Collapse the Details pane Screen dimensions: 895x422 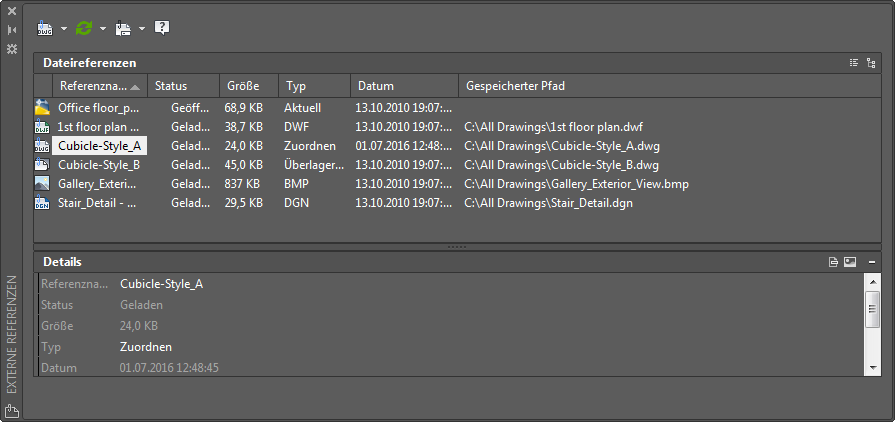872,262
